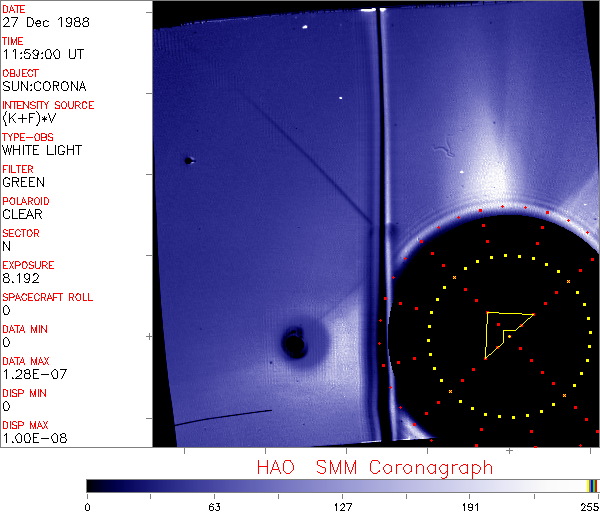The width and height of the screenshot is (600, 512).
Task: Click the color bar above the 127 tick
Action: 343,485
